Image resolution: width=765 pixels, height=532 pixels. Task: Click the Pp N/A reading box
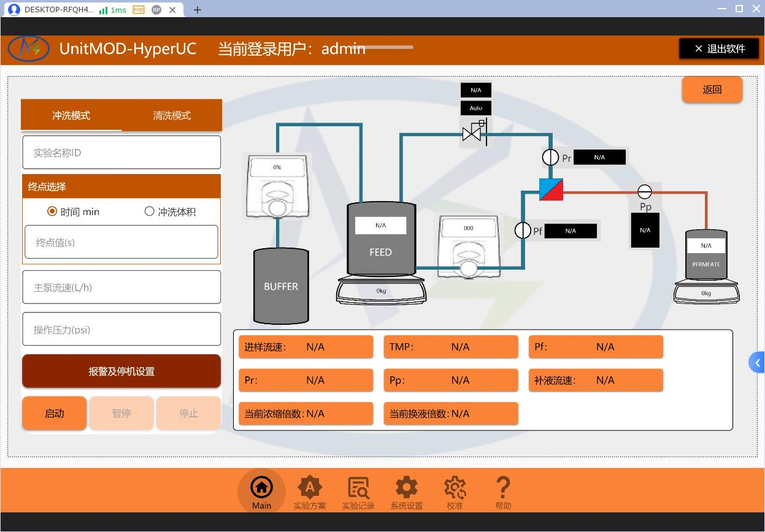pyautogui.click(x=645, y=230)
